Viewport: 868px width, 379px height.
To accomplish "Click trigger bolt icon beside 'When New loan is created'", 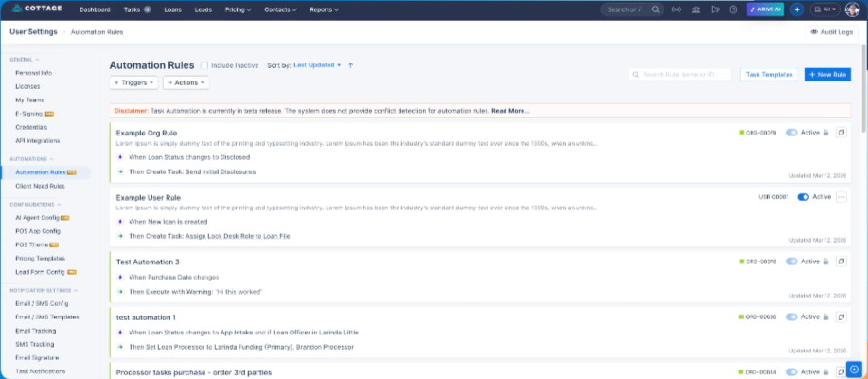I will click(x=120, y=222).
